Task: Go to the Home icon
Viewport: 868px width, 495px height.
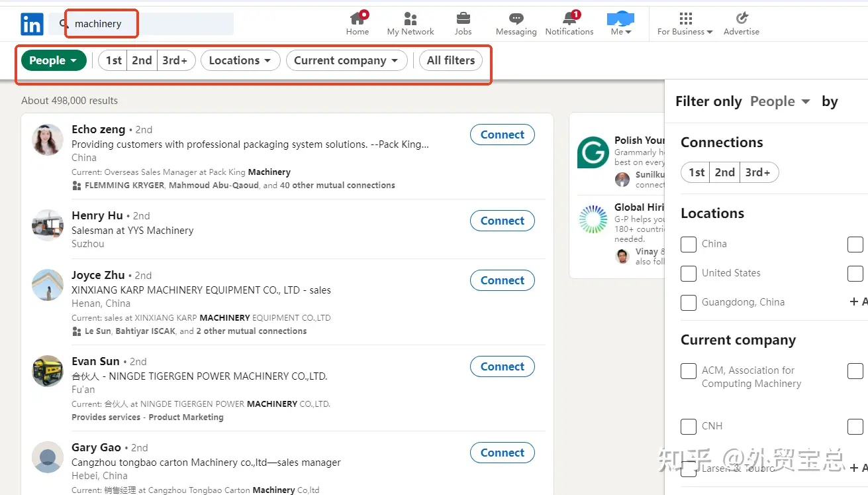Action: point(358,18)
